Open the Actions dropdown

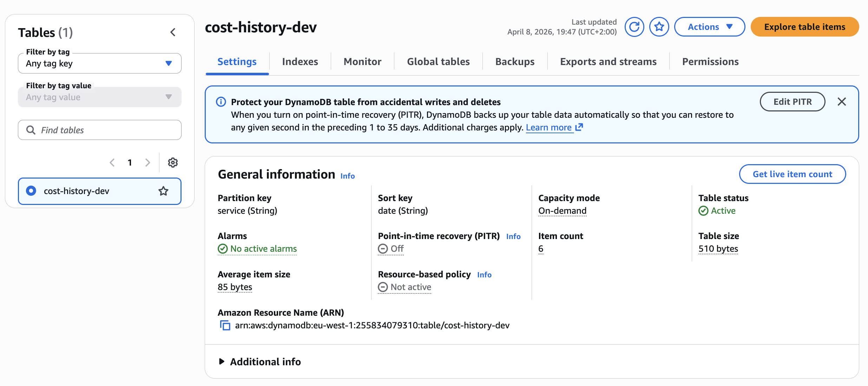pyautogui.click(x=710, y=26)
